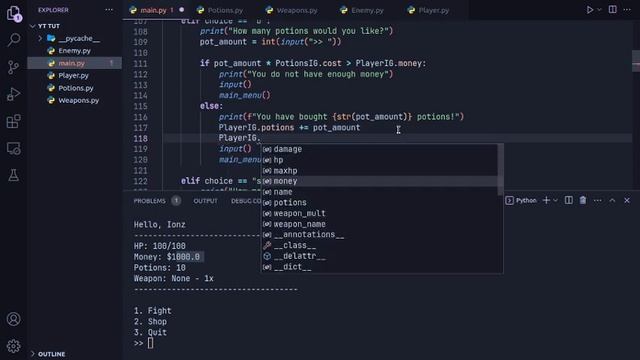Viewport: 640px width, 360px height.
Task: Open Potions.py from the explorer
Action: [74, 88]
